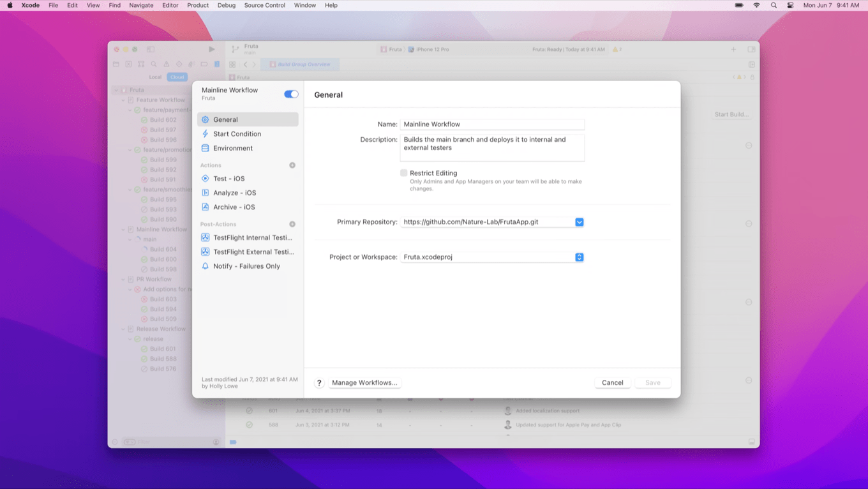The width and height of the screenshot is (868, 489).
Task: Open the Debug menu
Action: tap(227, 5)
